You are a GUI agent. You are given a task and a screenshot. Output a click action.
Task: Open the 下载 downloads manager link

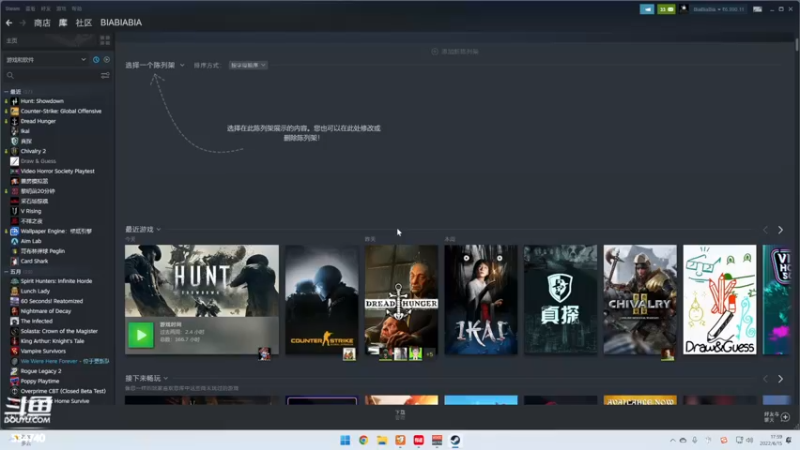coord(400,414)
